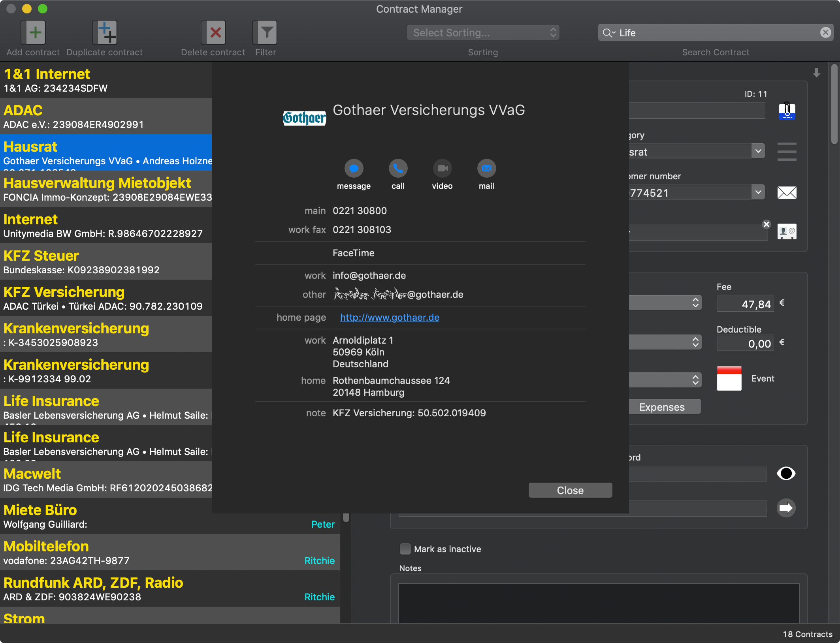
Task: Select the KFZ Versicherung contract
Action: (106, 298)
